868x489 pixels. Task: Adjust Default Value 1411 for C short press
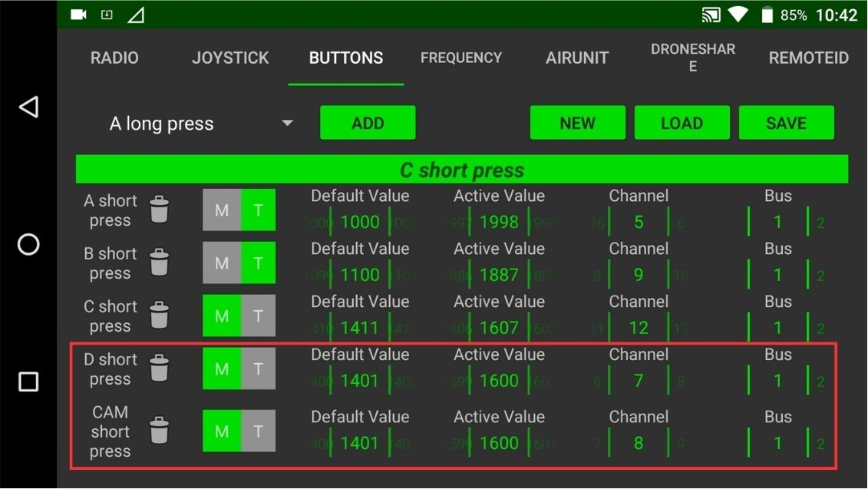[360, 328]
